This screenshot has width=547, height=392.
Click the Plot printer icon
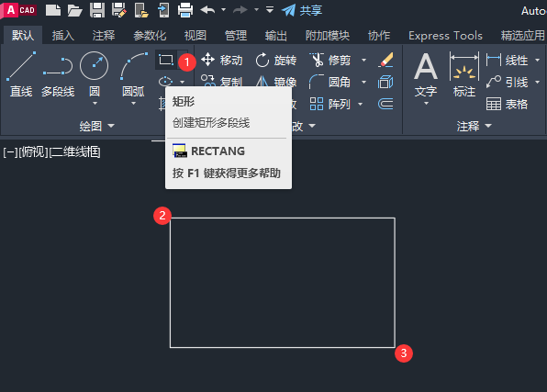tap(184, 10)
